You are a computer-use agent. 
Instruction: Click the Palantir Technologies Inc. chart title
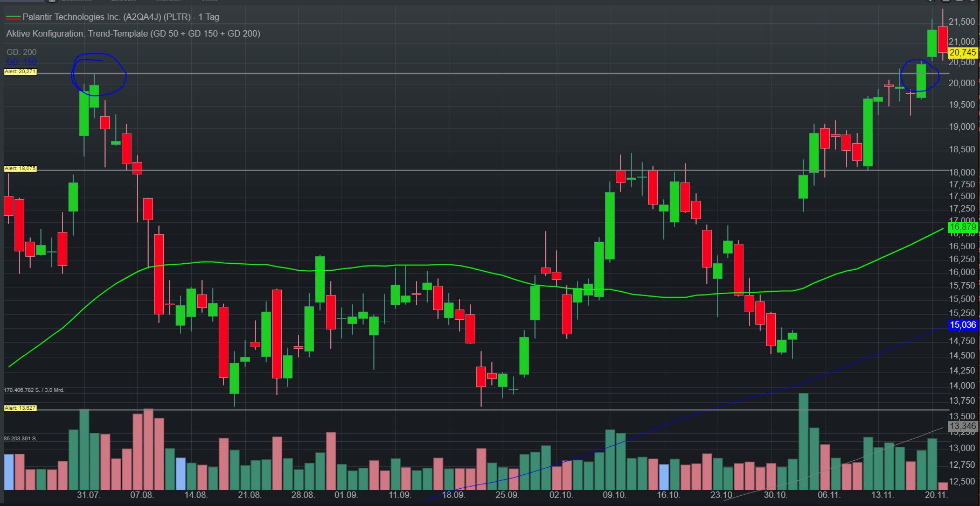121,17
